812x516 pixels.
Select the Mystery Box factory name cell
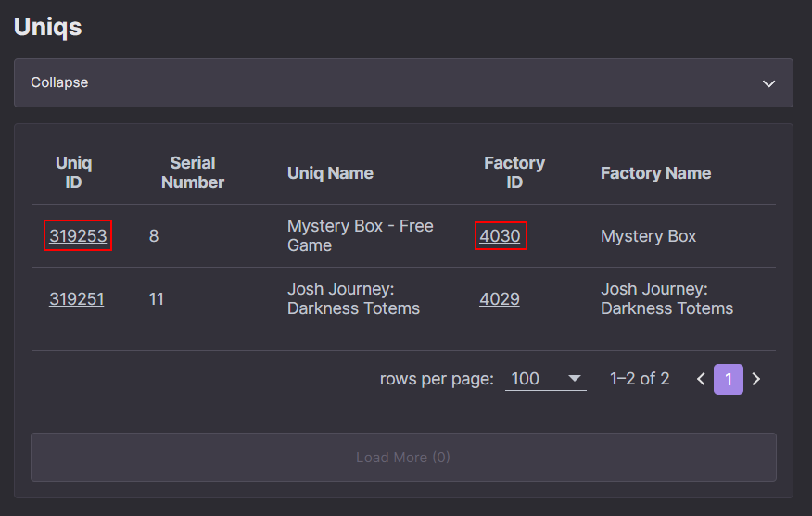pos(648,236)
